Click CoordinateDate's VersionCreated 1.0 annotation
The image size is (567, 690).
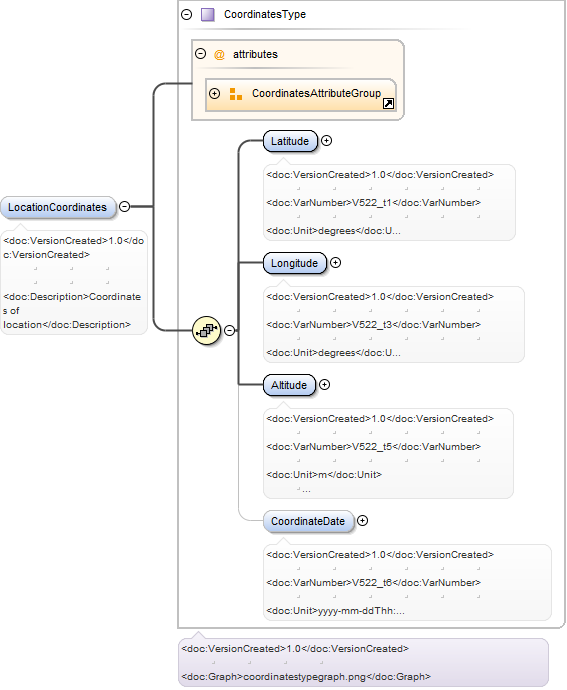click(380, 555)
